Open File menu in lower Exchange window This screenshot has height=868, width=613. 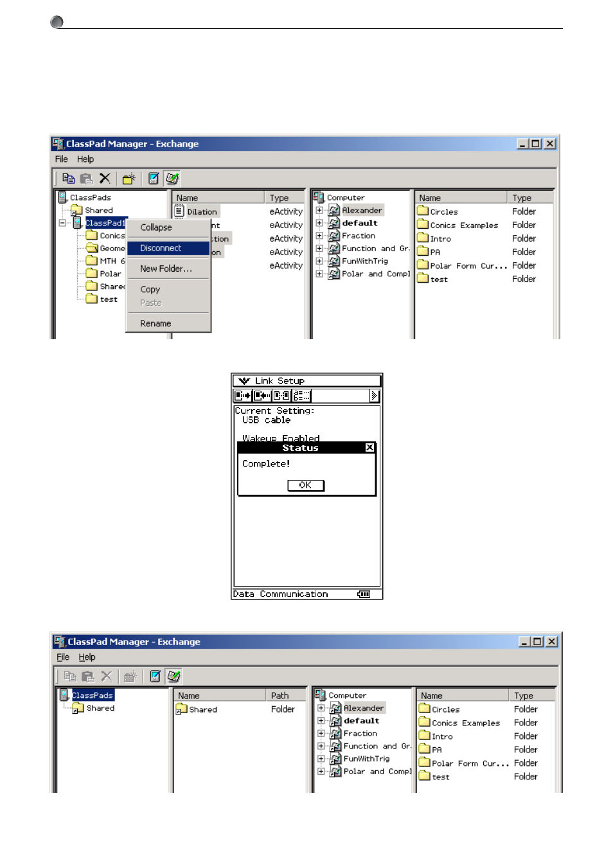tap(63, 657)
